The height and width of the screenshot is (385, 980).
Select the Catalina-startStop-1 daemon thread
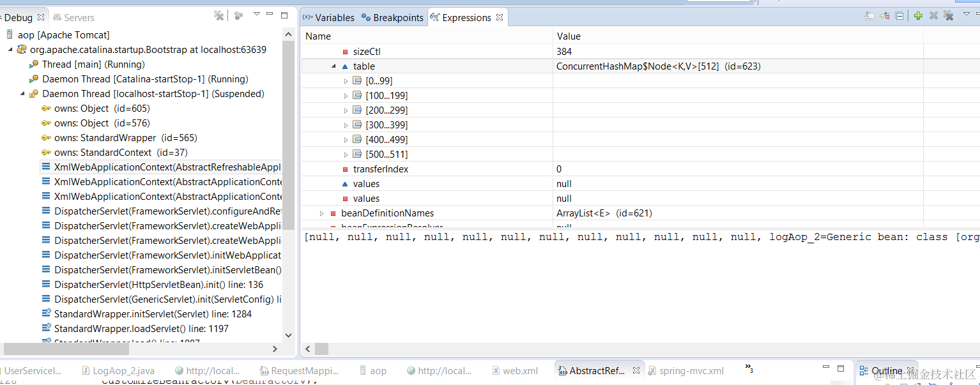pyautogui.click(x=138, y=79)
